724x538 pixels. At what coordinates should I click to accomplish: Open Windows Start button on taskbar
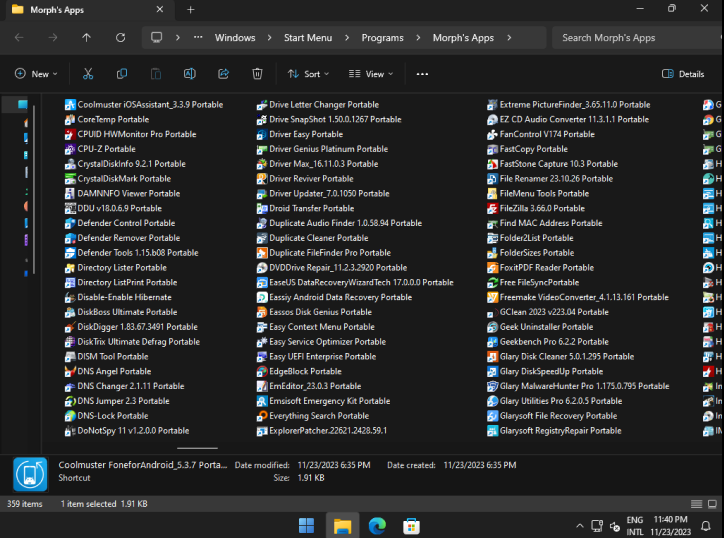[x=306, y=526]
